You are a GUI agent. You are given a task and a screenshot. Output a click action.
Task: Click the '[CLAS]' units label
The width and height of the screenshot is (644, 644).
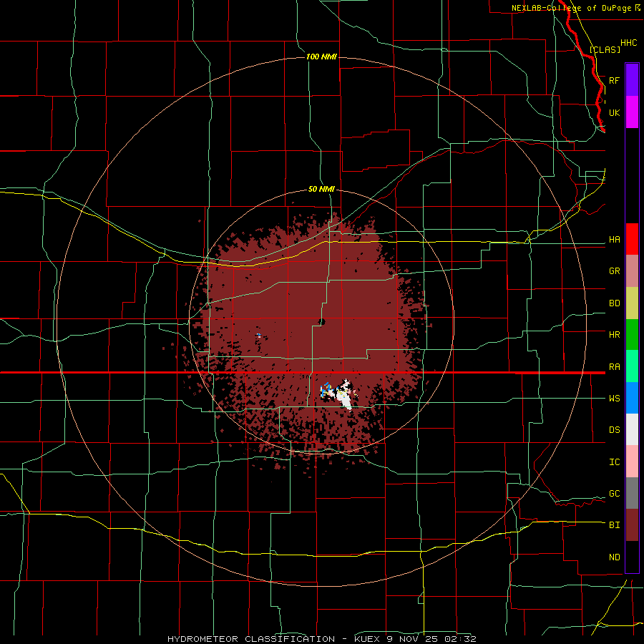point(605,49)
